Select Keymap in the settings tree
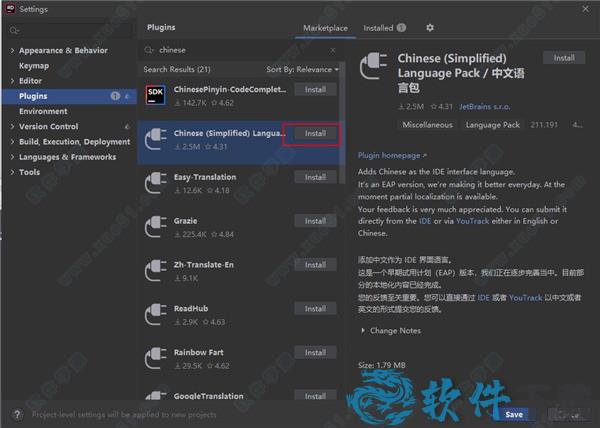Screen dimensions: 600x428 click(x=33, y=65)
